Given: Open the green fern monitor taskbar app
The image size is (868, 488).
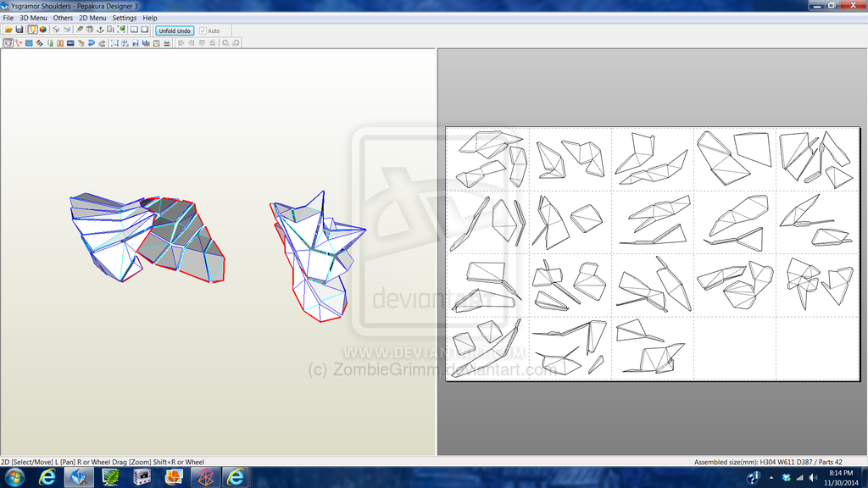Looking at the screenshot, I should point(111,477).
